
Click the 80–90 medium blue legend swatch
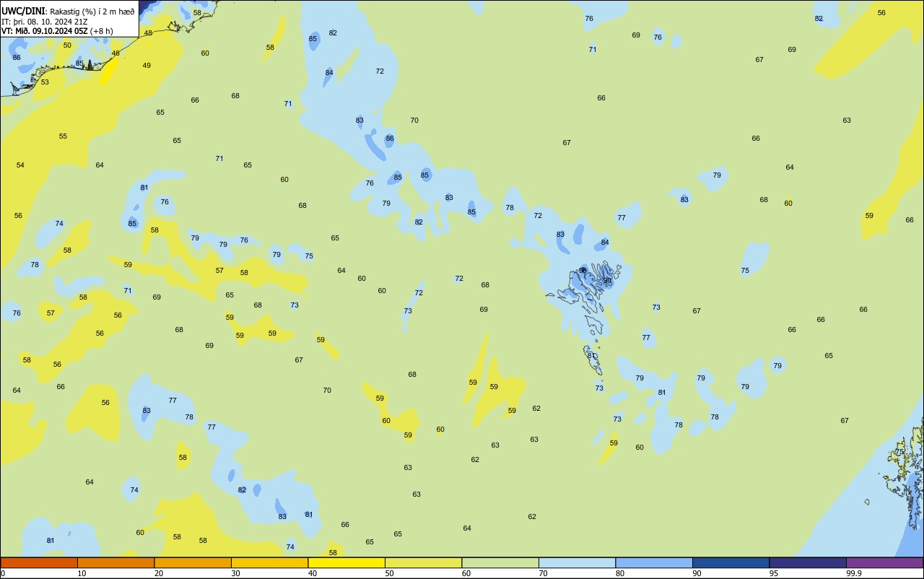tap(654, 562)
